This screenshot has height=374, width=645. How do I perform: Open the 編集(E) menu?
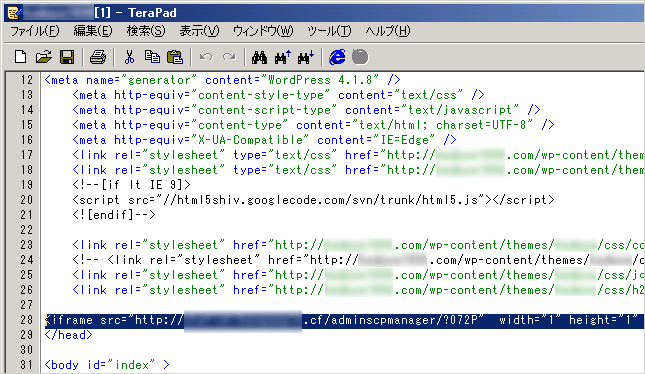tap(93, 31)
